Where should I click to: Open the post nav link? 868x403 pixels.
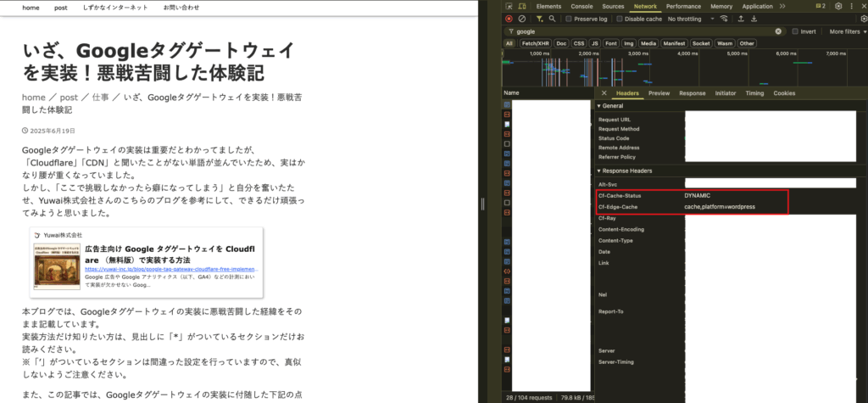click(61, 8)
